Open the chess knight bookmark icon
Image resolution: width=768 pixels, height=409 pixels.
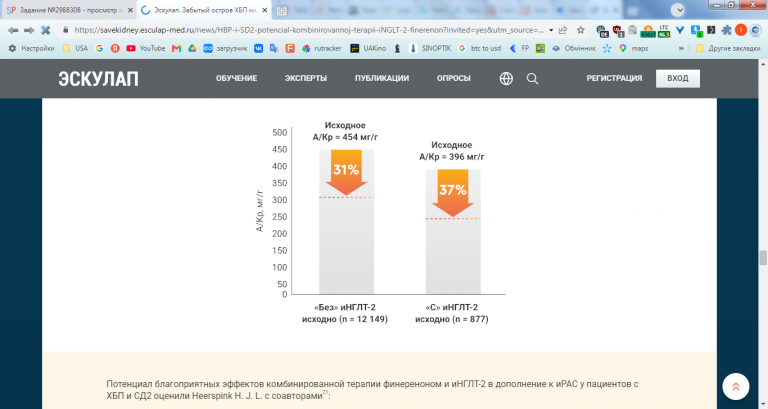tap(397, 48)
